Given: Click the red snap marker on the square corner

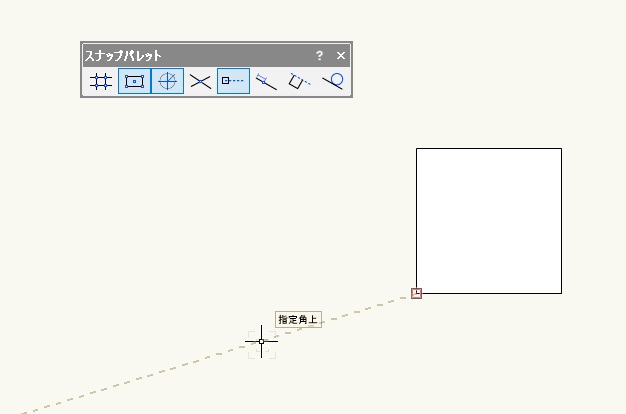Looking at the screenshot, I should tap(416, 293).
